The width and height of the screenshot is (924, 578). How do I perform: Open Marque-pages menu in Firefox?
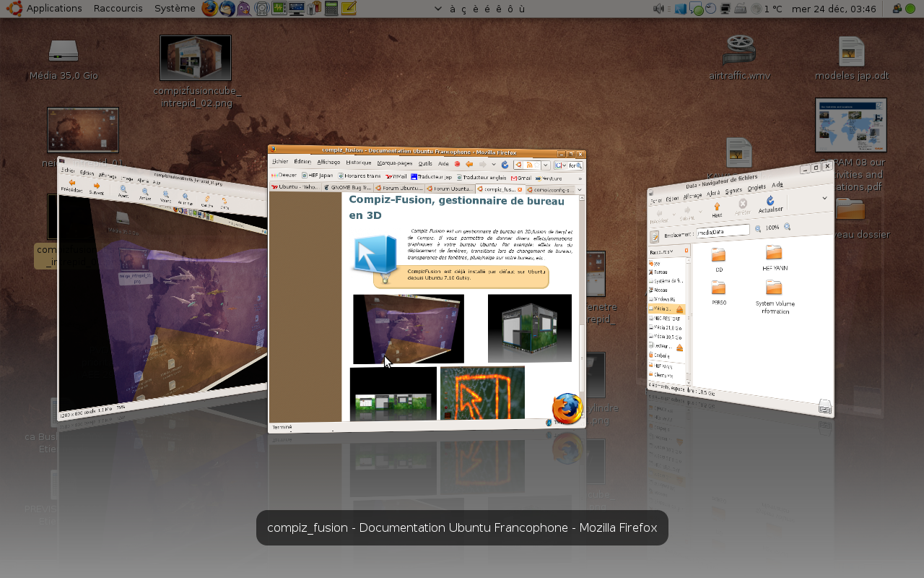click(394, 163)
